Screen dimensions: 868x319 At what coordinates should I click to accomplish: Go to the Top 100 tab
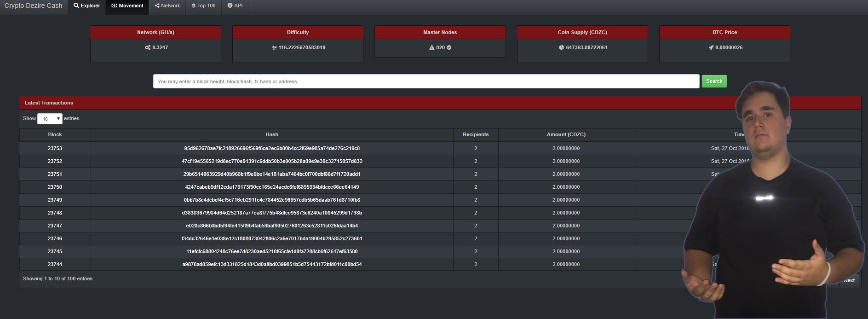click(x=204, y=6)
